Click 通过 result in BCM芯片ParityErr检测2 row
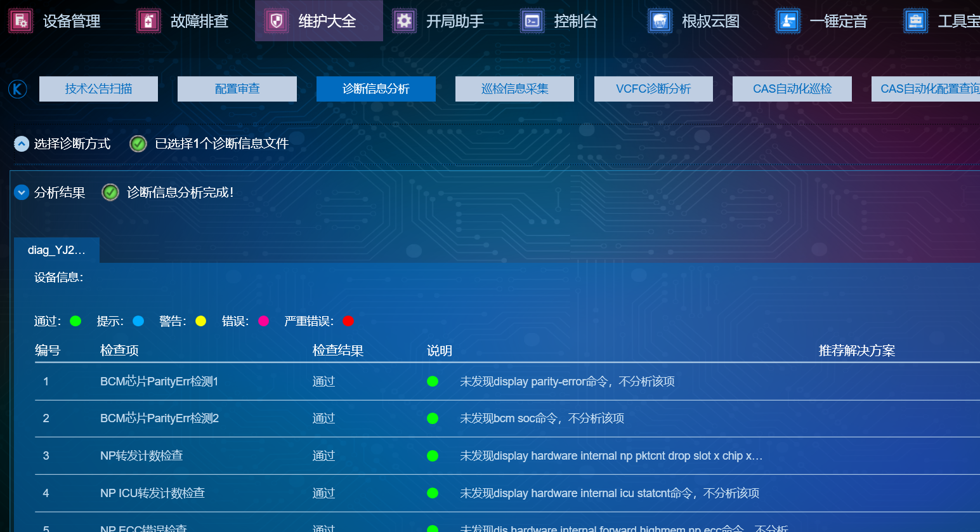Image resolution: width=980 pixels, height=532 pixels. (x=323, y=418)
